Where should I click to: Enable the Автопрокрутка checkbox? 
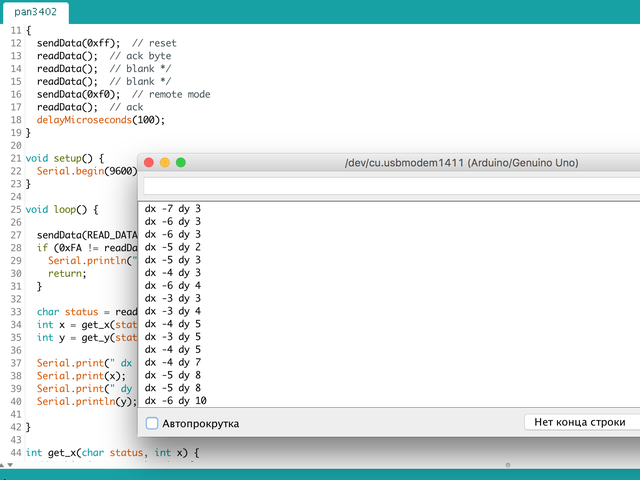[152, 423]
